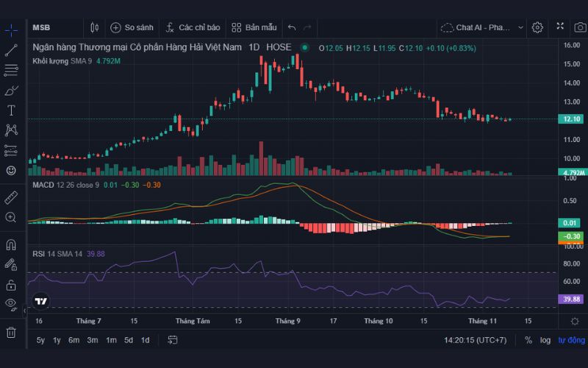Toggle lock all drawing tools
Viewport: 588px width, 368px height.
click(x=11, y=284)
